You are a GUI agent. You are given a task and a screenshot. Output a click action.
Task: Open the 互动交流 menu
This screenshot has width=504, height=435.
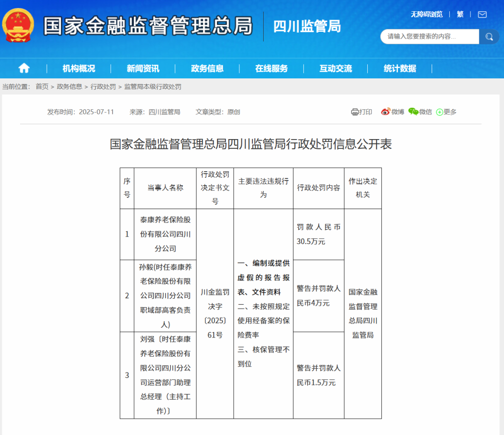coord(336,69)
